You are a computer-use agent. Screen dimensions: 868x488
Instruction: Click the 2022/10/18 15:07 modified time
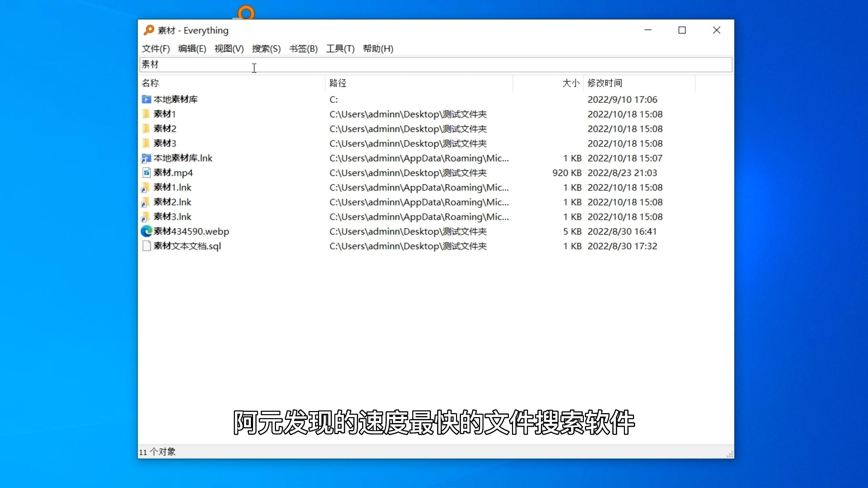click(x=625, y=158)
